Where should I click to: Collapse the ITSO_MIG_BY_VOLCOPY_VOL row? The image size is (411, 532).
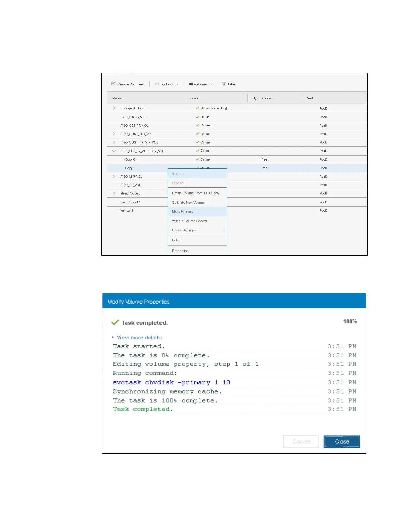click(x=114, y=151)
